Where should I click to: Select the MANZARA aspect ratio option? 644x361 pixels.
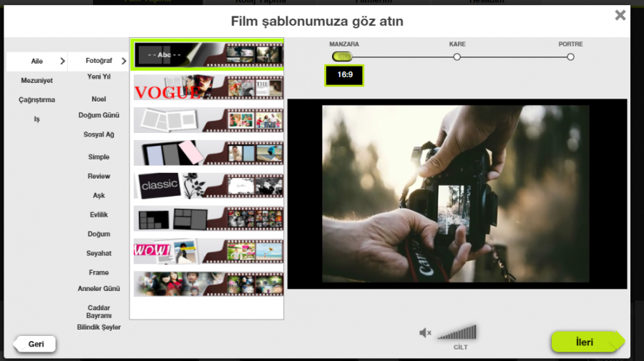click(343, 56)
